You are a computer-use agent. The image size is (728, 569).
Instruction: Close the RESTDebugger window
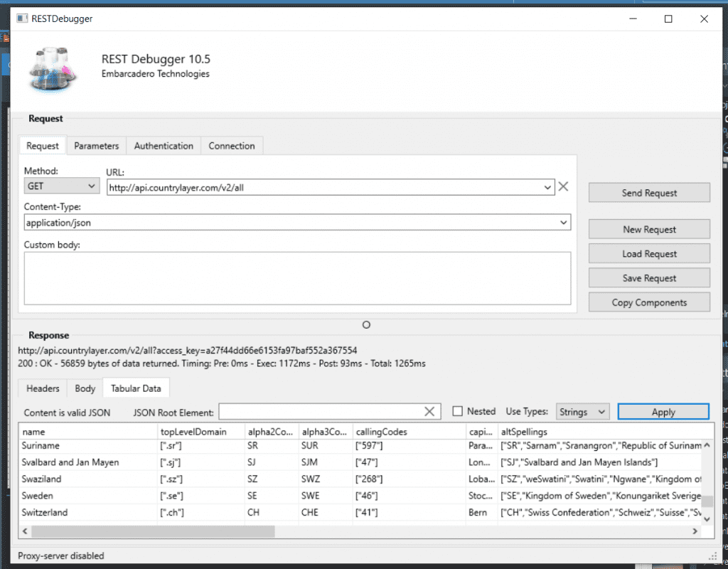[x=704, y=18]
